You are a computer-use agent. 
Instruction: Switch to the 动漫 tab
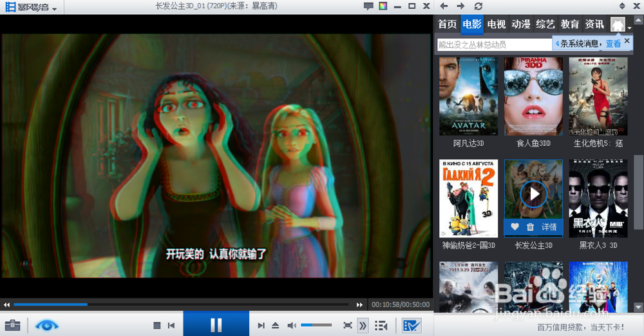click(521, 25)
